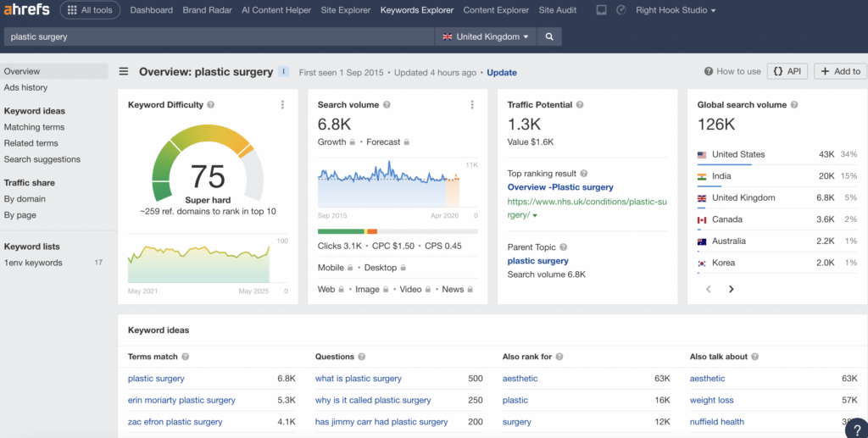Click the monitor icon in top bar
The height and width of the screenshot is (438, 868).
[601, 10]
